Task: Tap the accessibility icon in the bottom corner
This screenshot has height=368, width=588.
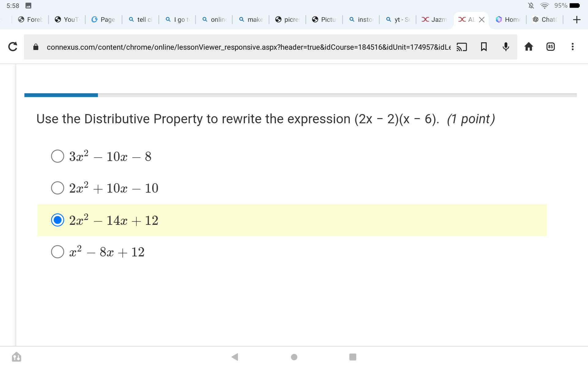Action: click(17, 357)
